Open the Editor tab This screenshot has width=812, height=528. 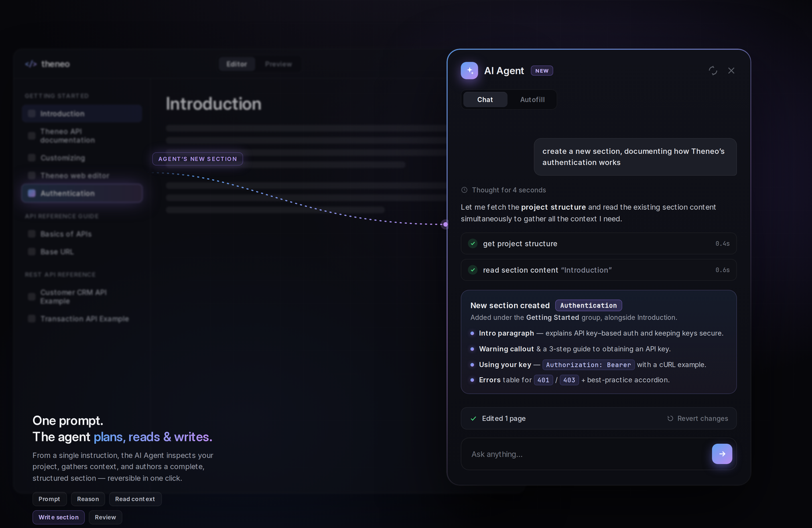click(237, 64)
